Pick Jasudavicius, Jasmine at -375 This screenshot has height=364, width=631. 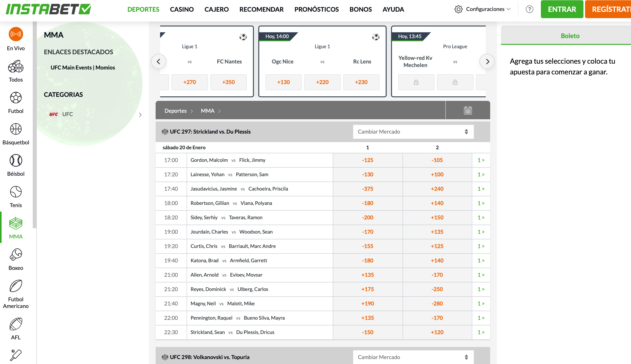pyautogui.click(x=368, y=189)
